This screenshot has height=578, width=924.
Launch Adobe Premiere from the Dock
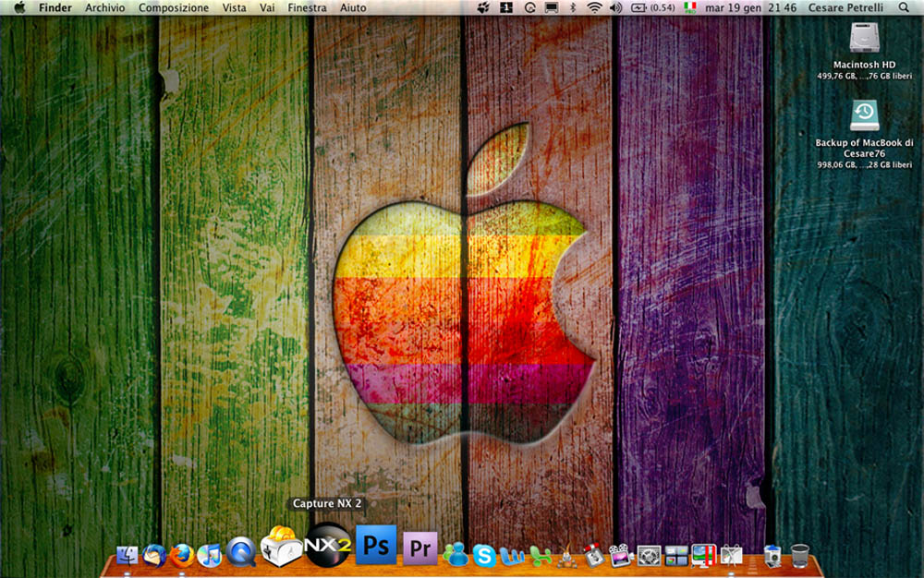pyautogui.click(x=420, y=548)
